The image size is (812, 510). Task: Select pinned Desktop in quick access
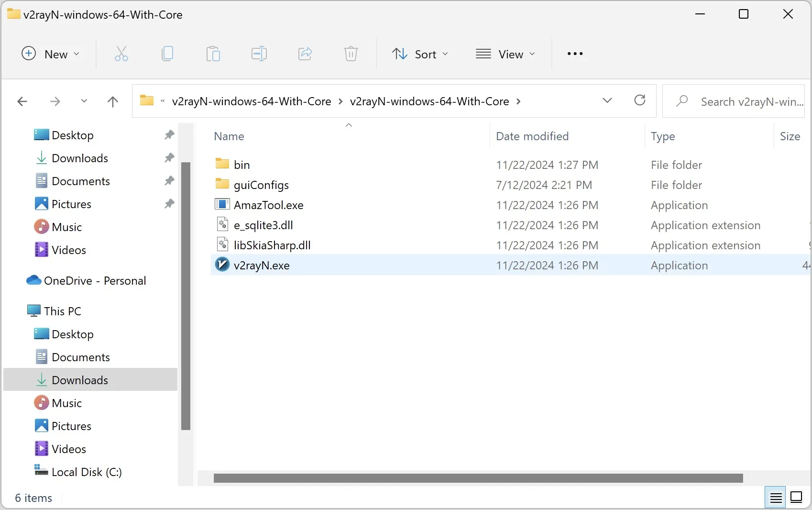73,135
